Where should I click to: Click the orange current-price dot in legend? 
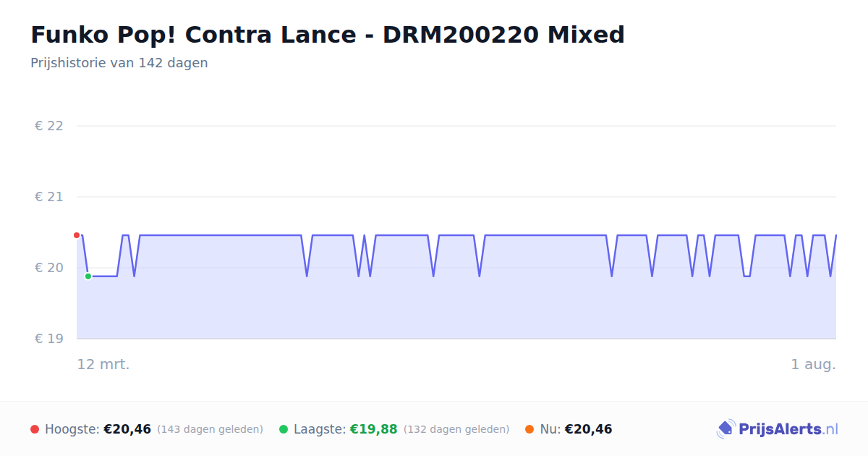tap(529, 429)
